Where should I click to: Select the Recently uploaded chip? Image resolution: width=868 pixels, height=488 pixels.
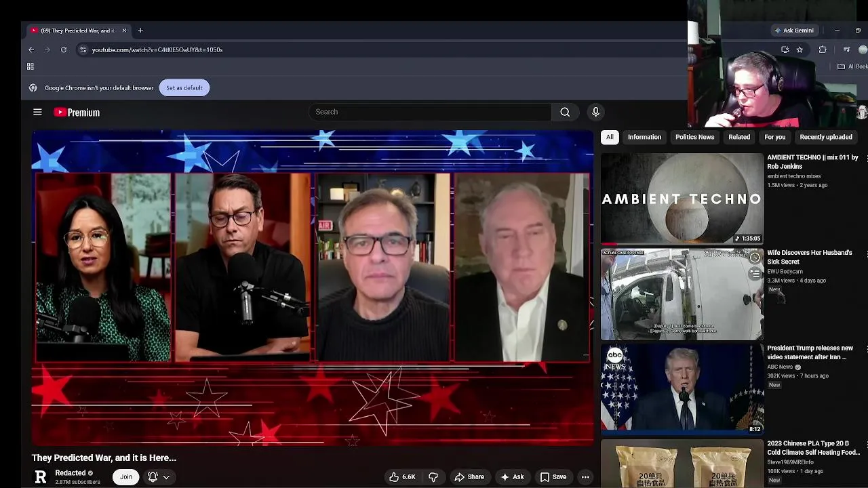[x=826, y=137]
